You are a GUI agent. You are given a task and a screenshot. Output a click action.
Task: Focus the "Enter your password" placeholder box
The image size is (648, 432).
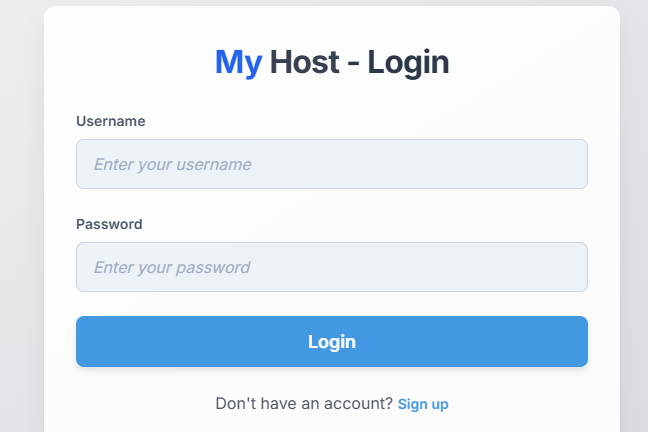[x=331, y=267]
